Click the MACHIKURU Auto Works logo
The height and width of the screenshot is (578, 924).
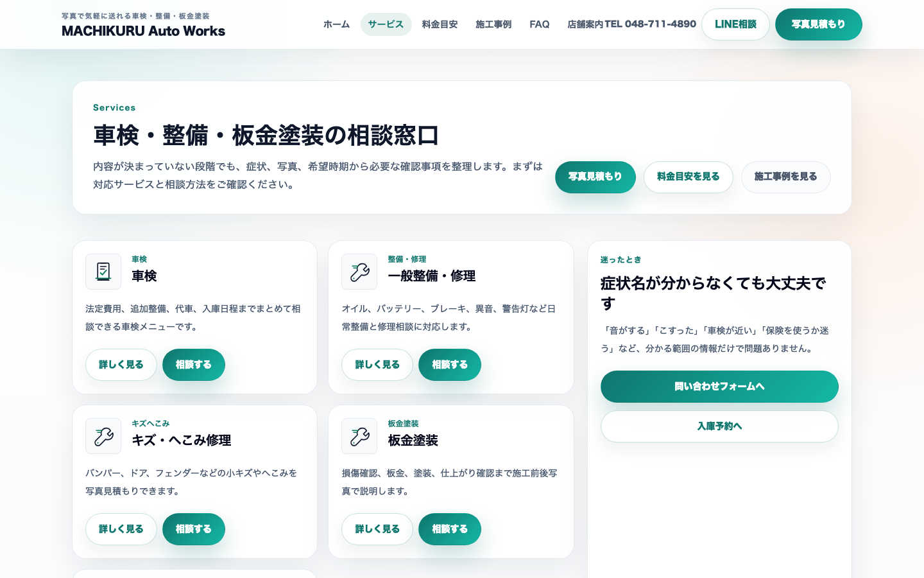tap(143, 31)
